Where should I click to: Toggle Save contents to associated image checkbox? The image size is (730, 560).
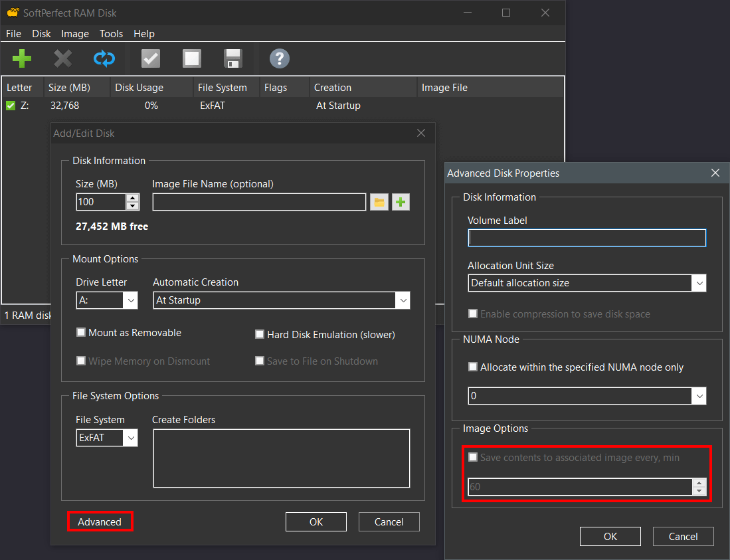[x=472, y=457]
